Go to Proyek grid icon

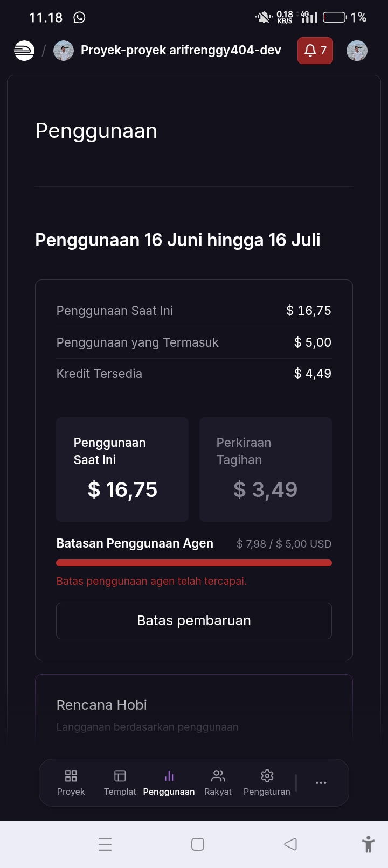point(71,775)
